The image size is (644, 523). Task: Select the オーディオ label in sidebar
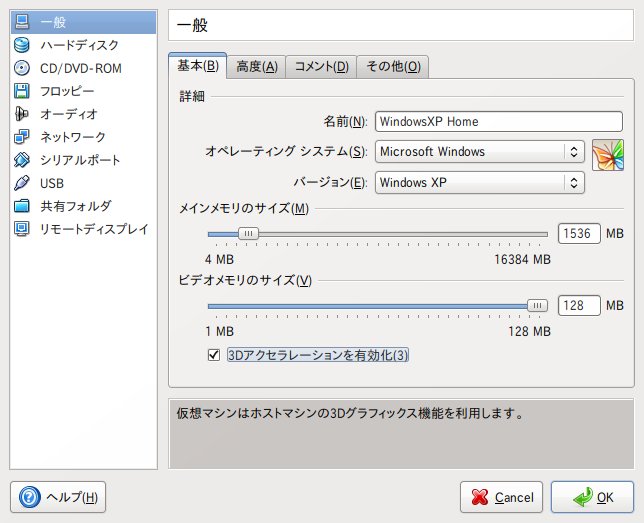pos(69,114)
